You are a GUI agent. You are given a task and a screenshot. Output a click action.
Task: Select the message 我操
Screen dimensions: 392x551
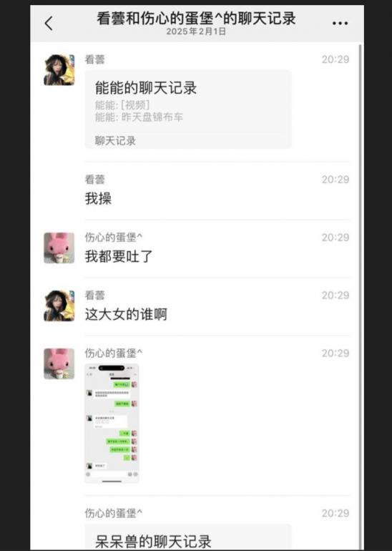[98, 198]
